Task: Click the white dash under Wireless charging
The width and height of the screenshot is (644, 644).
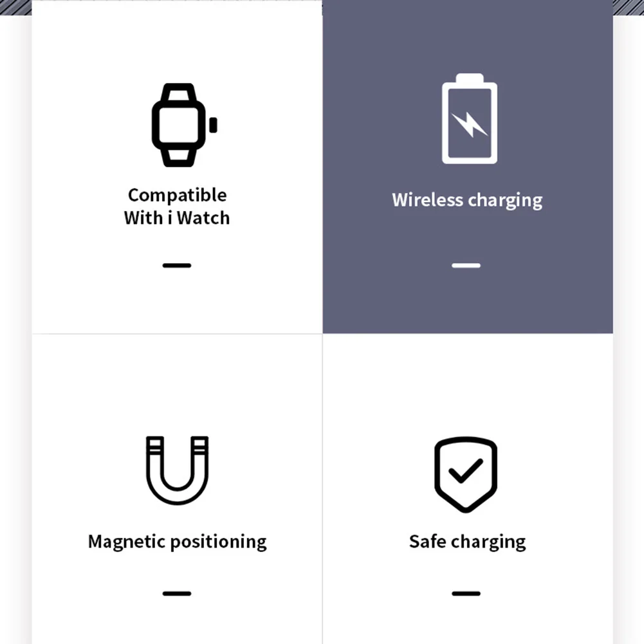Action: click(466, 265)
